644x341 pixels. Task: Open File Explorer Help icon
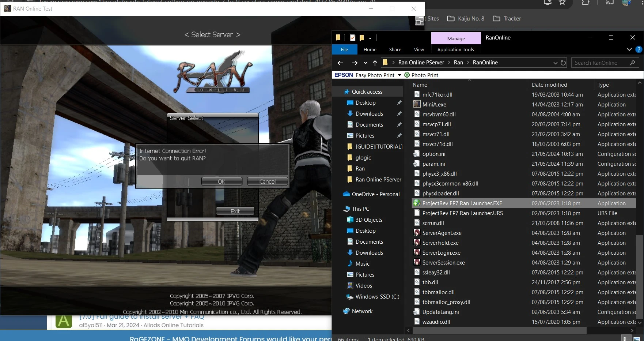pyautogui.click(x=639, y=49)
